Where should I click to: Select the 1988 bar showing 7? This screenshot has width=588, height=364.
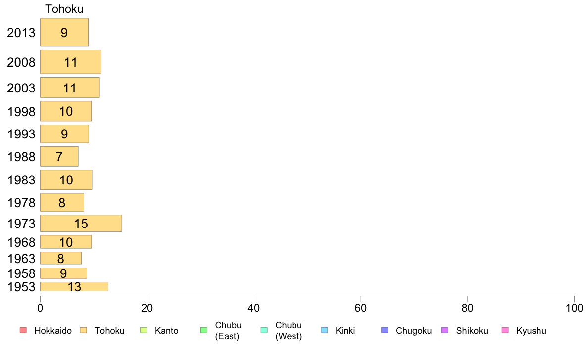point(59,156)
